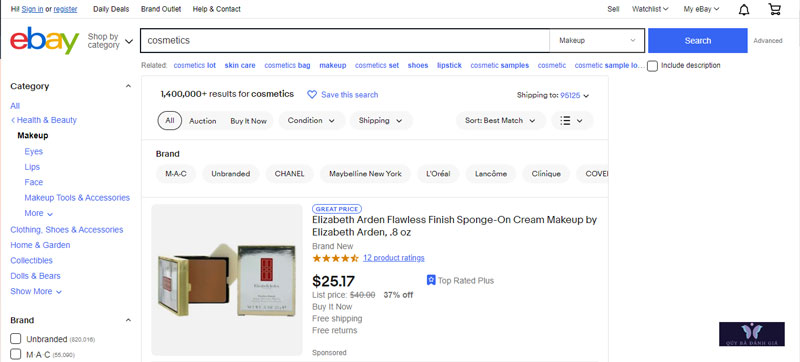The image size is (800, 362).
Task: Click the heart icon to save this search
Action: (312, 95)
